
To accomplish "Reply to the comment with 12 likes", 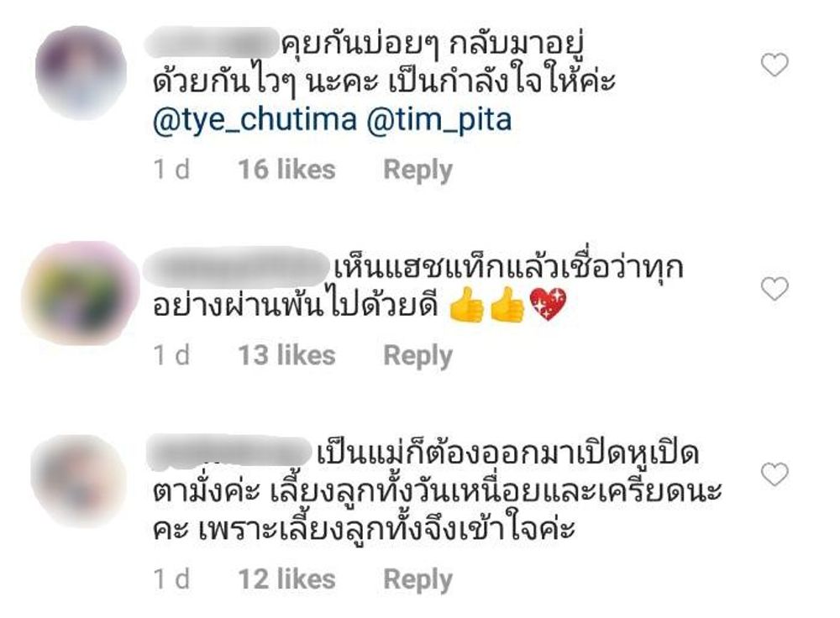I will point(417,579).
